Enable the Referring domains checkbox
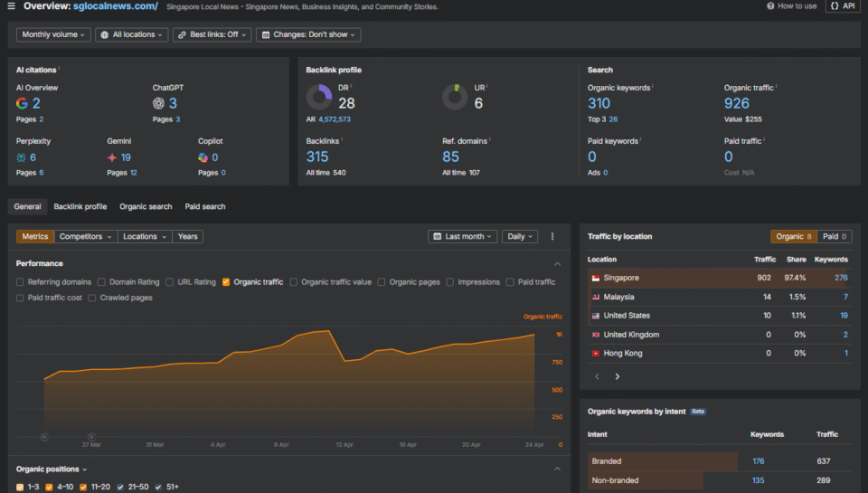This screenshot has width=868, height=493. (x=20, y=282)
